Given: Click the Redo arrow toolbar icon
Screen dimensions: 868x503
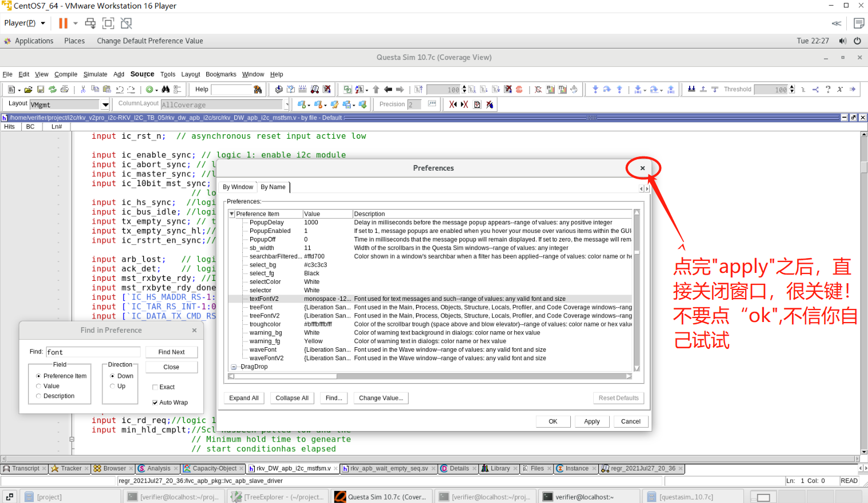Looking at the screenshot, I should [131, 90].
